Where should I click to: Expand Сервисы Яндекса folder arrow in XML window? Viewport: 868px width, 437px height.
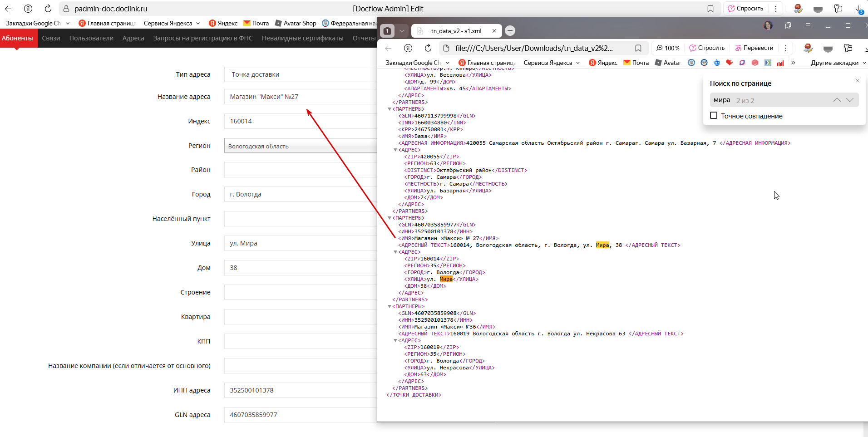(x=578, y=63)
